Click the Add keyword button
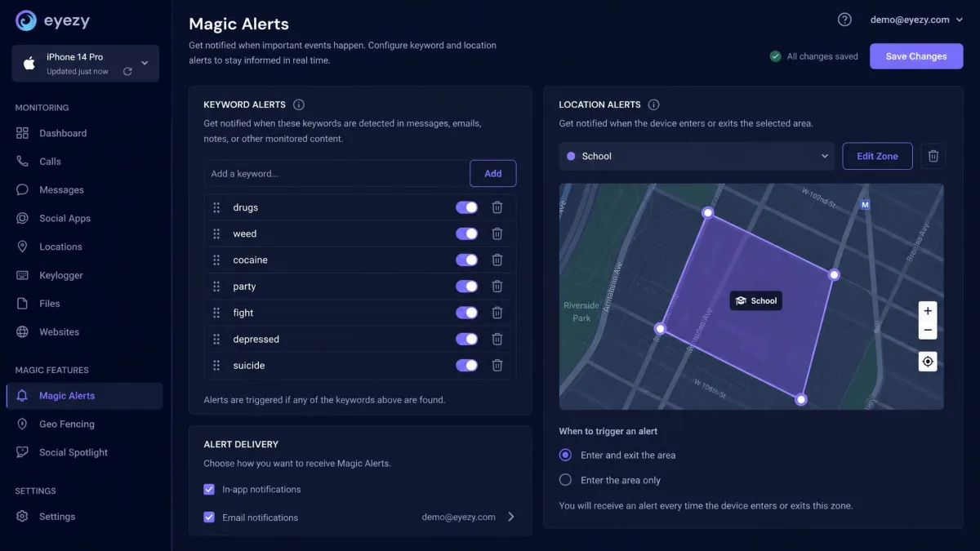The width and height of the screenshot is (980, 551). point(493,174)
